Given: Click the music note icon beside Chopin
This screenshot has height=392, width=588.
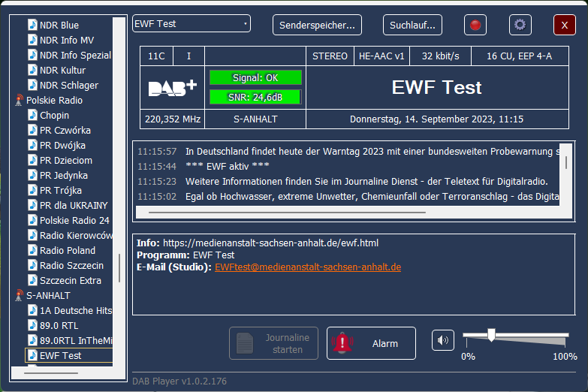Looking at the screenshot, I should [x=32, y=115].
